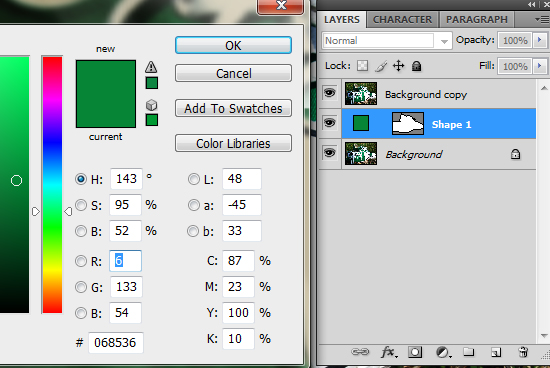This screenshot has width=550, height=368.
Task: Close the Color Picker dialog
Action: tap(281, 6)
